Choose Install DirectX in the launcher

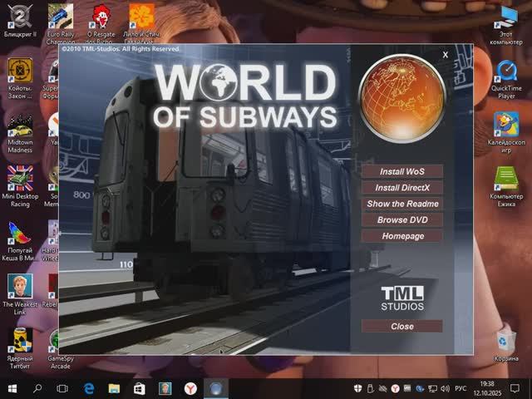[x=402, y=188]
